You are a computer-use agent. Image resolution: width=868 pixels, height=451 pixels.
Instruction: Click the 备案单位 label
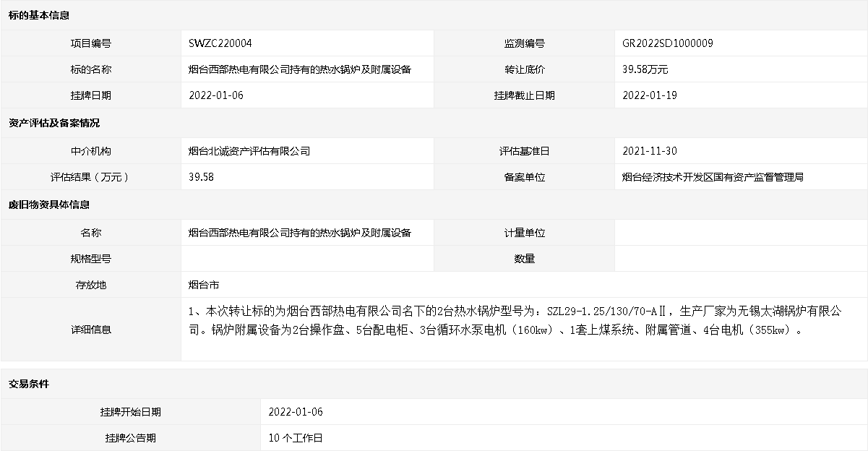click(x=525, y=177)
